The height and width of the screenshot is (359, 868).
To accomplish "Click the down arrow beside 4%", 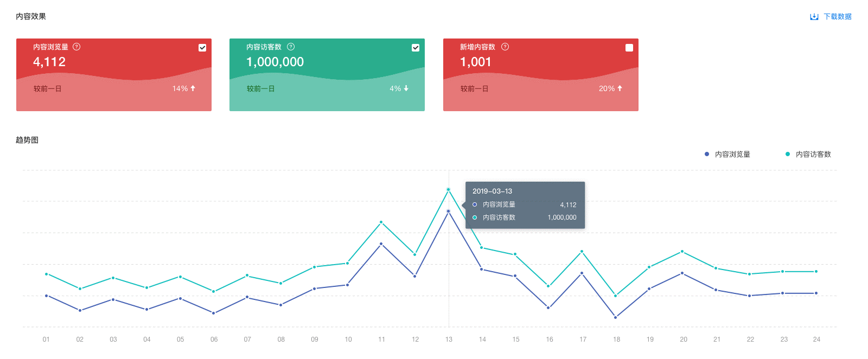I will pos(406,88).
